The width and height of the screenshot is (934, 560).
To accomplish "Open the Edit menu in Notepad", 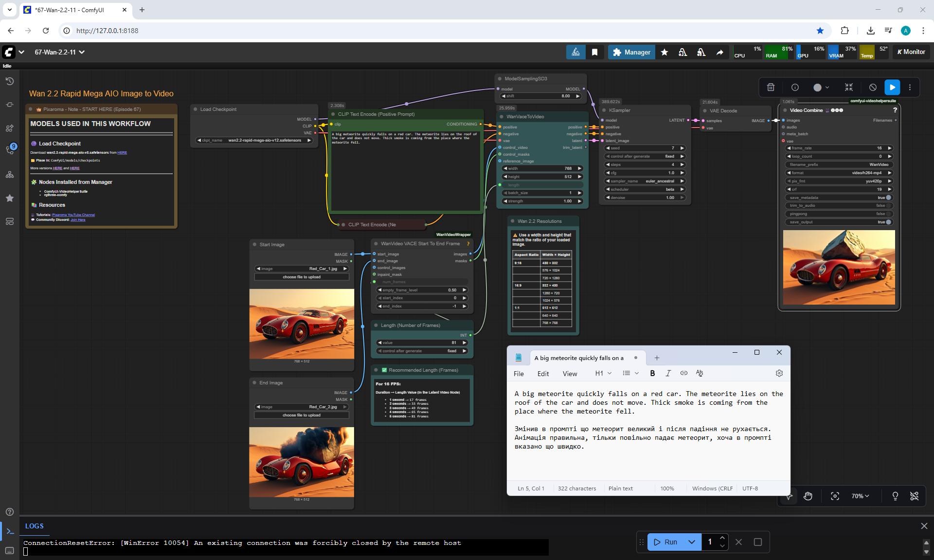I will point(543,374).
